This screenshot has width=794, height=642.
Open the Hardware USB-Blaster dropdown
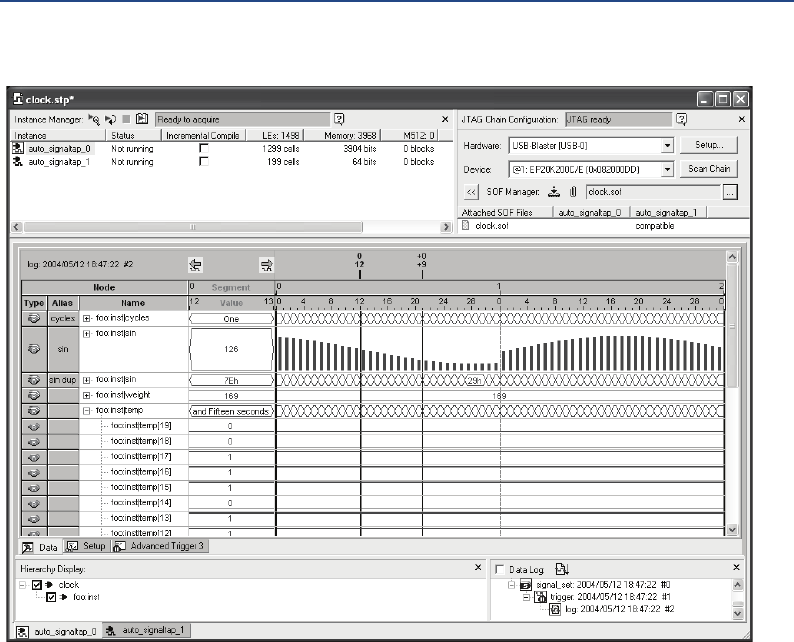coord(667,146)
